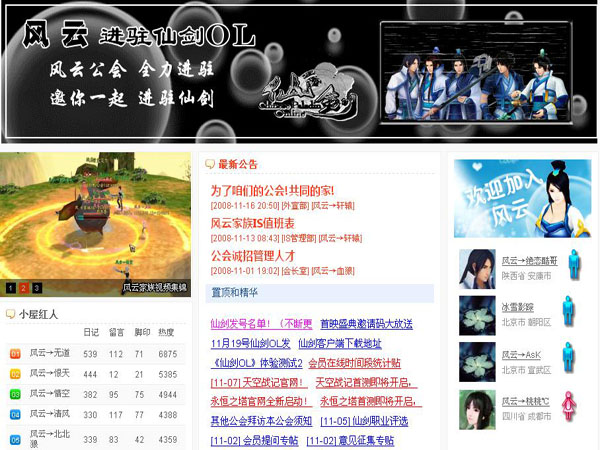600x450 pixels.
Task: Open link [11-02] 会员提问专贴
Action: tap(254, 440)
